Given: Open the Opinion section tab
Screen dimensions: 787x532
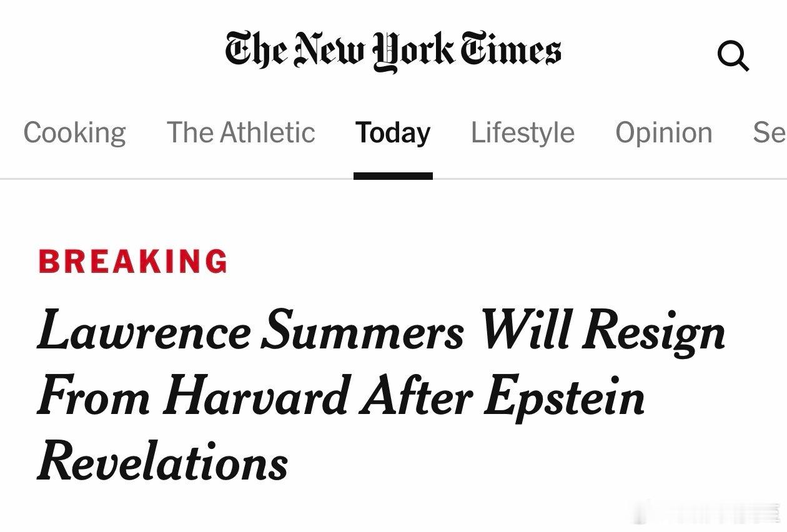Looking at the screenshot, I should tap(663, 132).
